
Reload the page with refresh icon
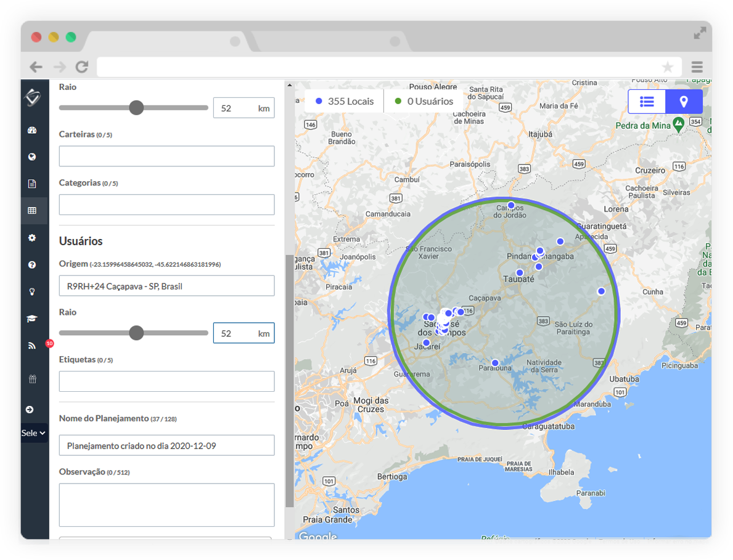click(82, 67)
